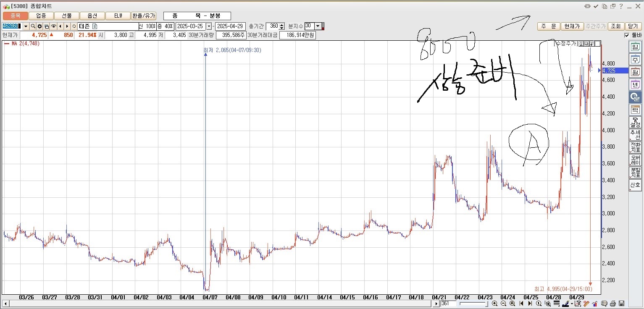Click the 주문 order button
The image size is (644, 309).
[548, 26]
